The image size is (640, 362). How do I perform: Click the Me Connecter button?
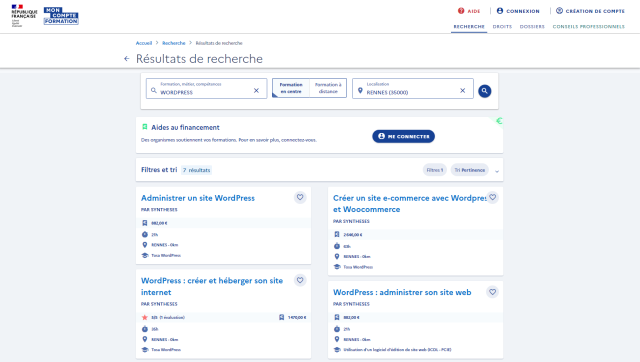point(403,136)
